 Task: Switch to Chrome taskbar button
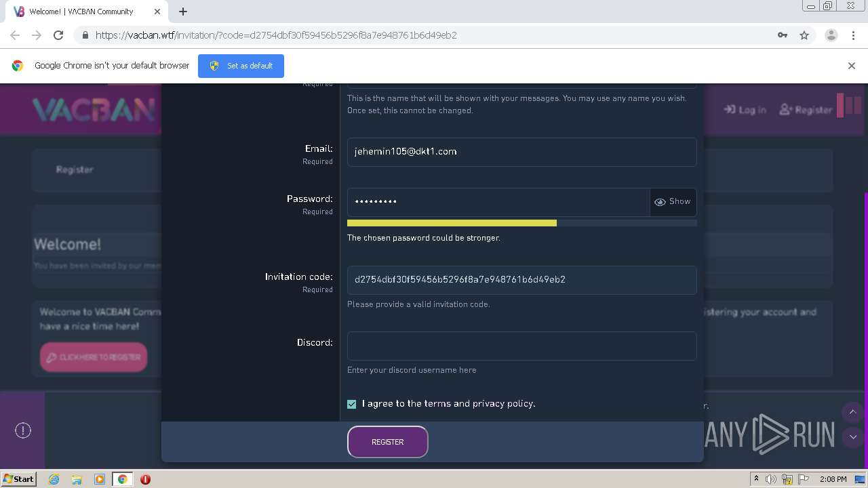(x=123, y=479)
